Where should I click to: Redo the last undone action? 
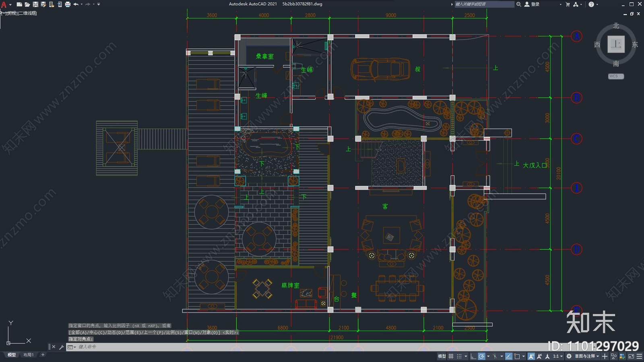pyautogui.click(x=88, y=4)
